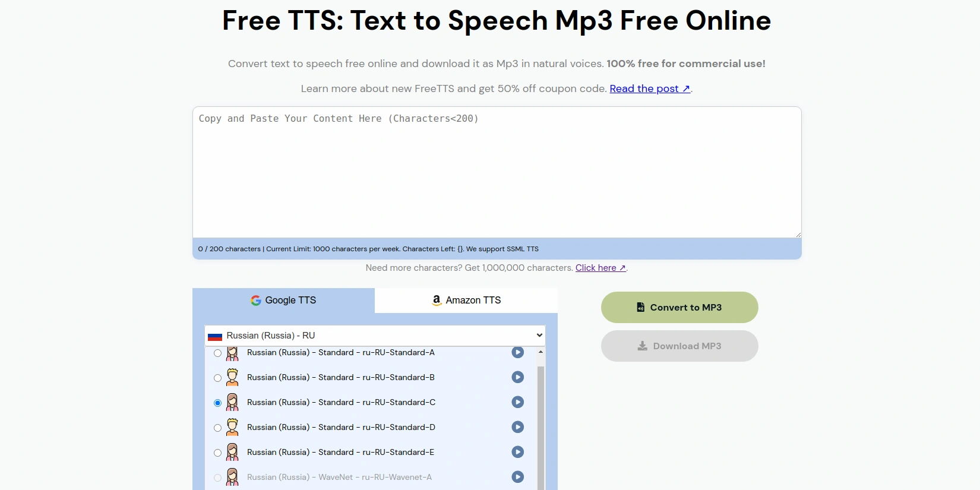
Task: Click the ru-RU-Standard-E voice label
Action: (341, 452)
